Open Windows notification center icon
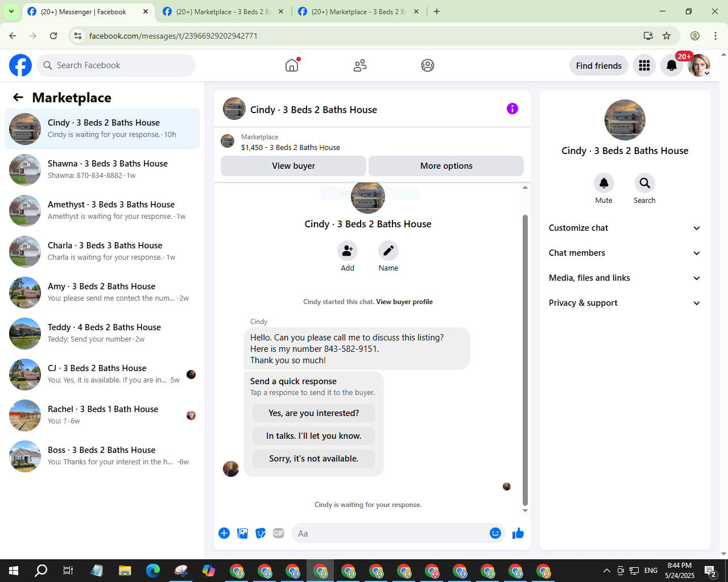This screenshot has width=728, height=582. [x=710, y=571]
